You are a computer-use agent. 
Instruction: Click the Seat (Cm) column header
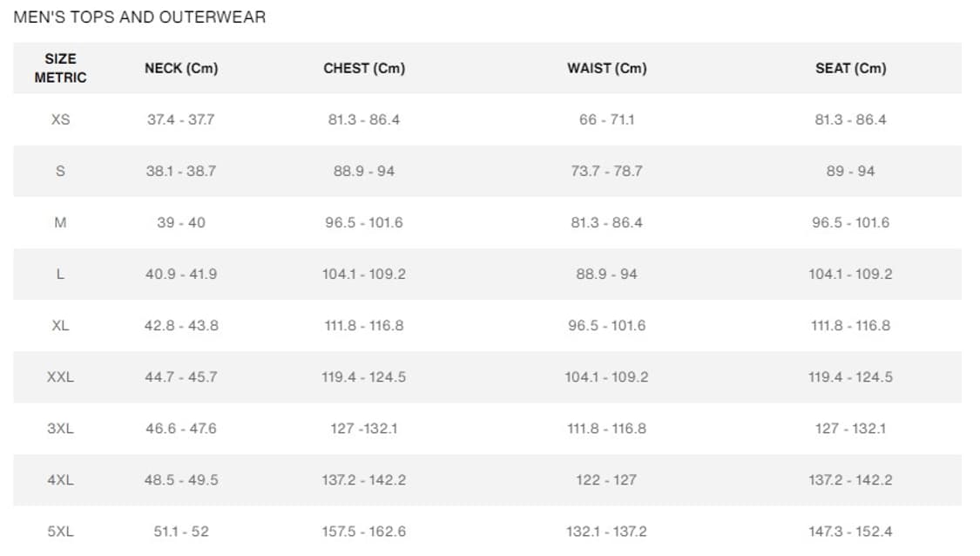(850, 68)
